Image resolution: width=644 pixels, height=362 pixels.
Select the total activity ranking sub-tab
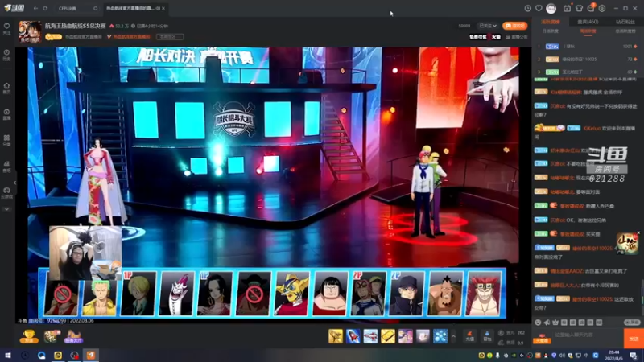coord(625,31)
